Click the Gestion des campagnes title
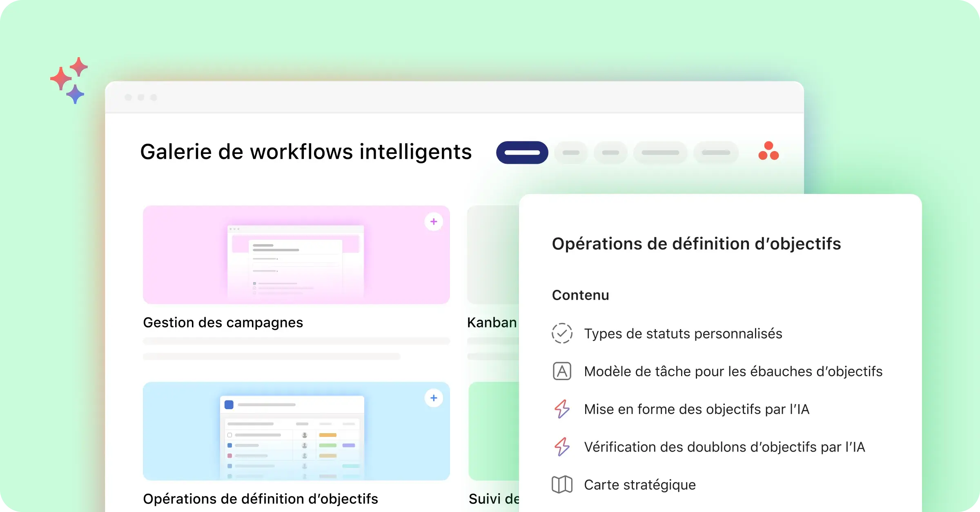The image size is (980, 512). 223,323
